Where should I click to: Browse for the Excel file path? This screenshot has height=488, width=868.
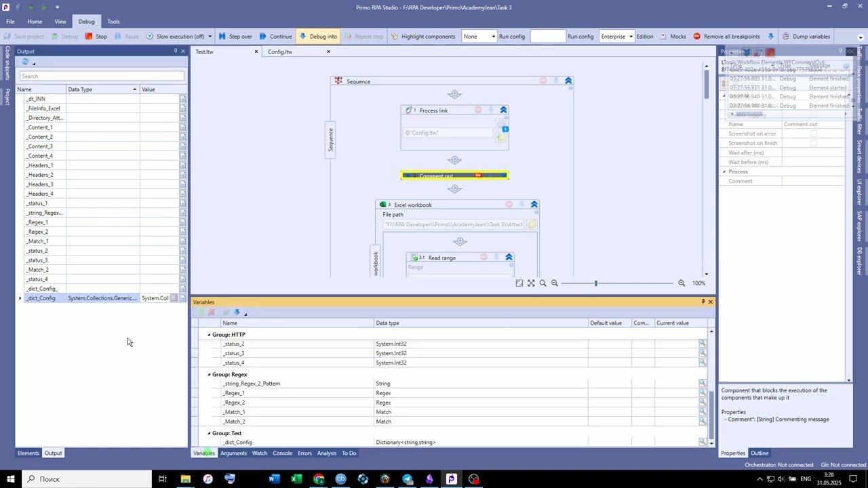tap(532, 224)
